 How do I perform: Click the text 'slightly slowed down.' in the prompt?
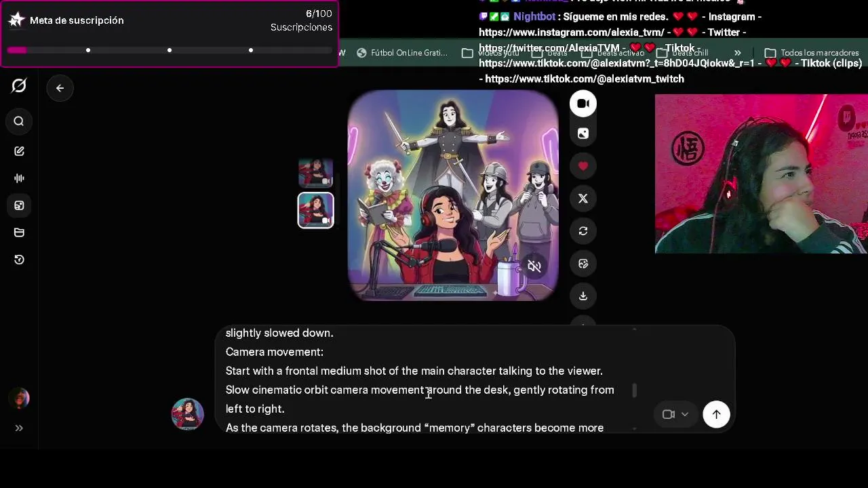279,333
